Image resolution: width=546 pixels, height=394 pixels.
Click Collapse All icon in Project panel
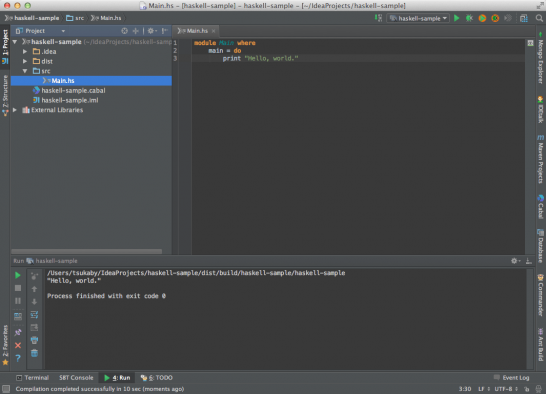pos(136,31)
